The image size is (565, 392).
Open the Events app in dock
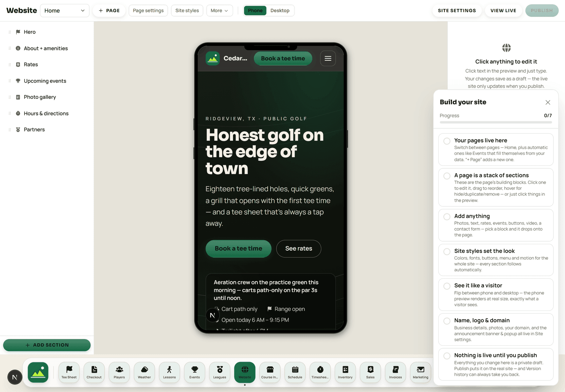(x=194, y=372)
